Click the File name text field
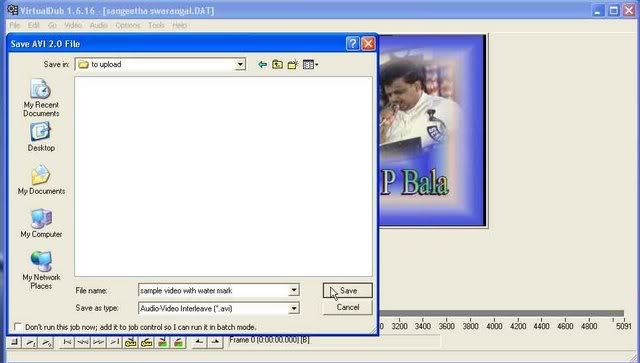The width and height of the screenshot is (640, 363). (213, 290)
